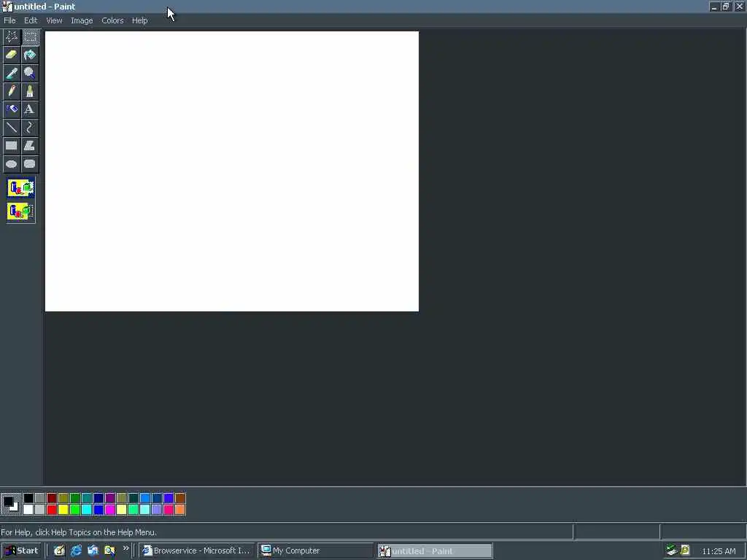The height and width of the screenshot is (560, 747).
Task: Open the File menu
Action: tap(9, 20)
